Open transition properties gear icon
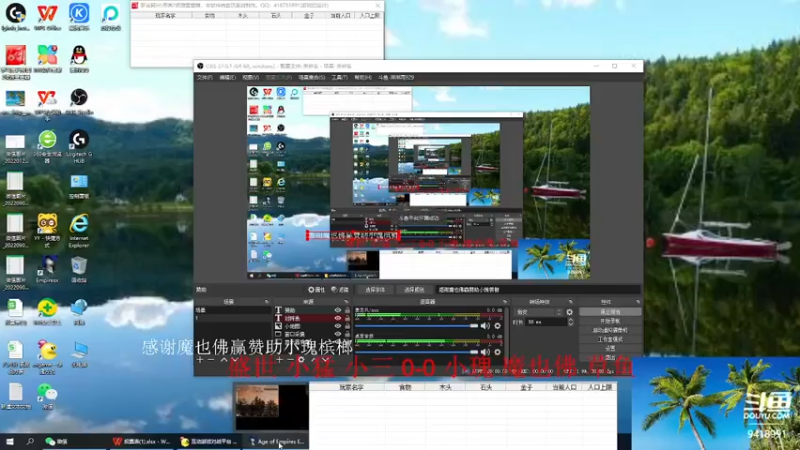The image size is (800, 450). pyautogui.click(x=570, y=312)
